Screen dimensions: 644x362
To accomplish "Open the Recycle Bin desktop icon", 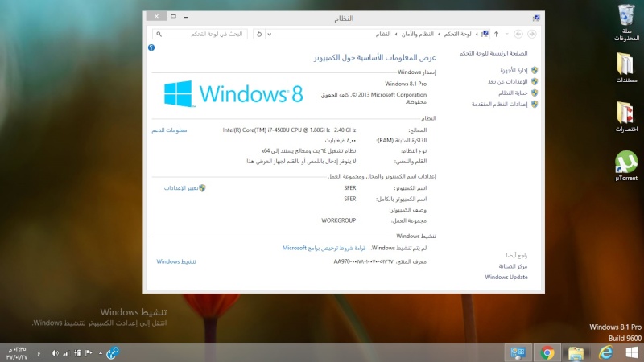I will tap(626, 23).
